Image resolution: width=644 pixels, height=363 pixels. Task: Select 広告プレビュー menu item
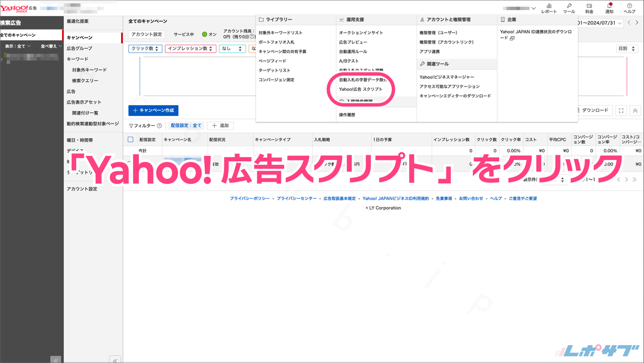(x=353, y=42)
